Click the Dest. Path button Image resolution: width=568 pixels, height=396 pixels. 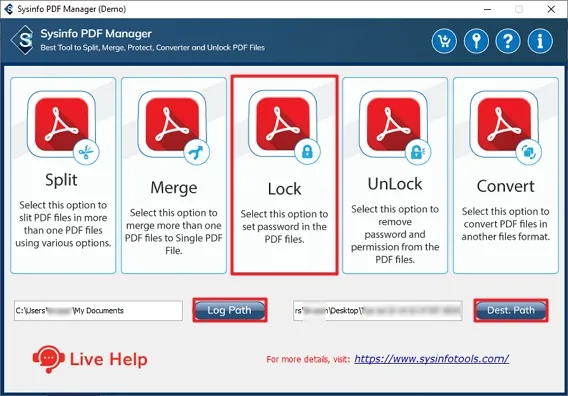pos(511,310)
